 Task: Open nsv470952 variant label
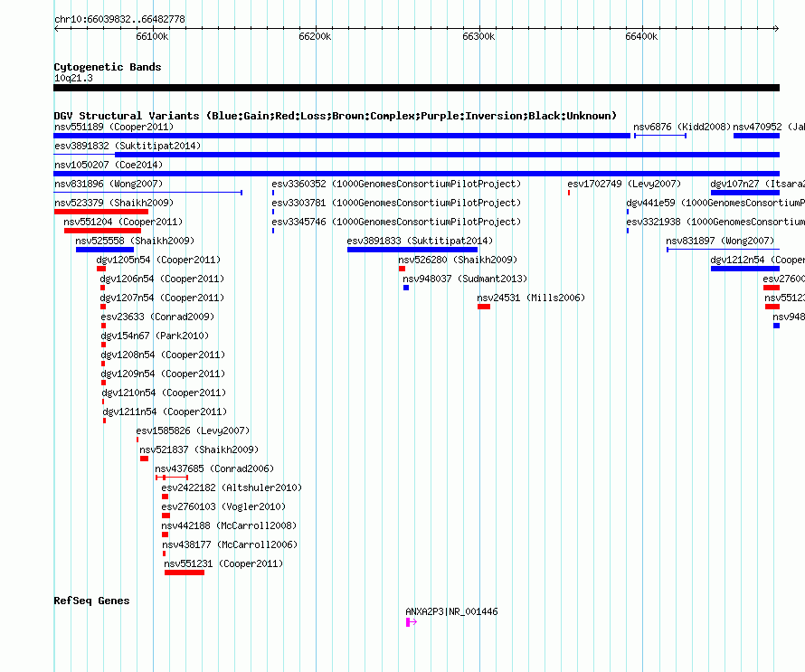[x=769, y=127]
